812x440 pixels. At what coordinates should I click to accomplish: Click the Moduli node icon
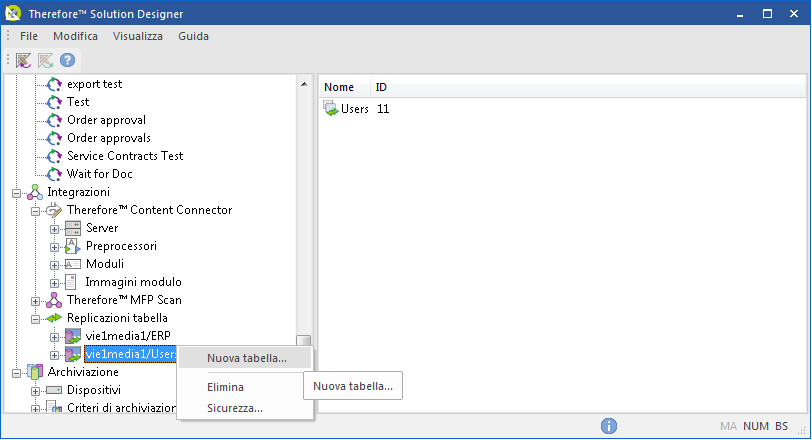click(72, 264)
